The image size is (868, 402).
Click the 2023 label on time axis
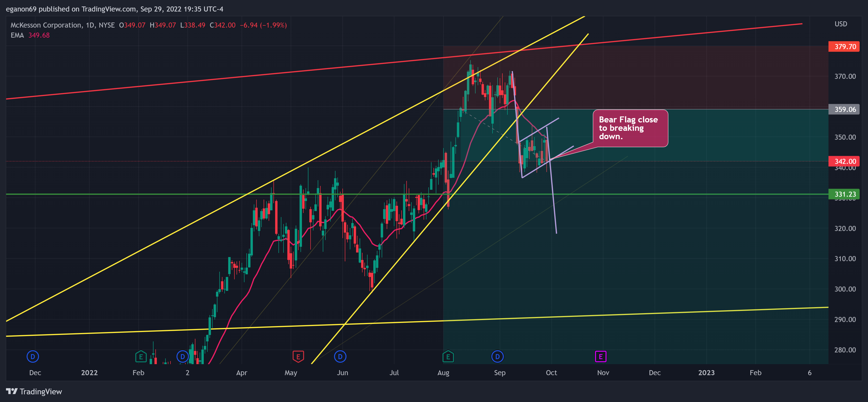click(x=706, y=373)
